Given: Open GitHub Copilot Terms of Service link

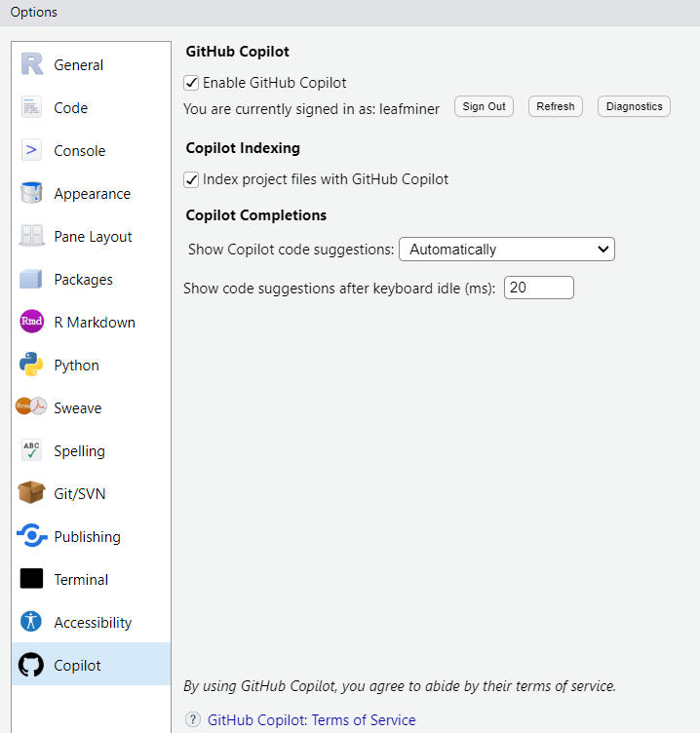Looking at the screenshot, I should coord(311,720).
